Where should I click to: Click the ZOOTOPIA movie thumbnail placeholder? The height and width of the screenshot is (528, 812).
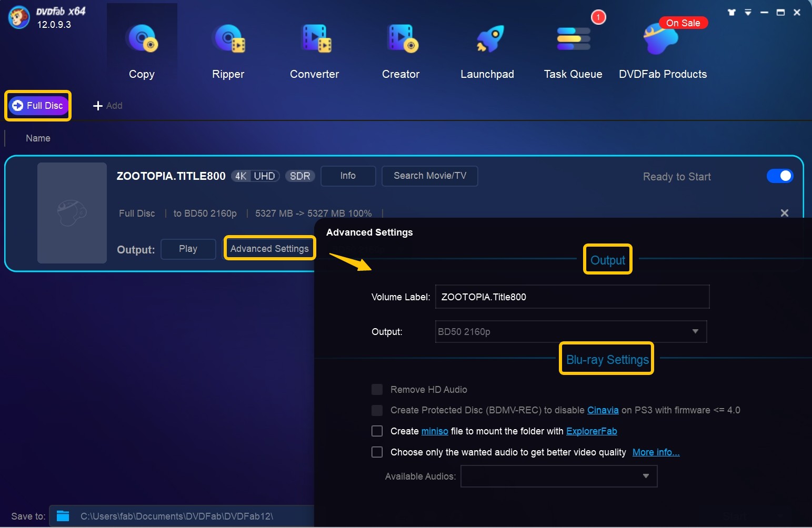72,213
